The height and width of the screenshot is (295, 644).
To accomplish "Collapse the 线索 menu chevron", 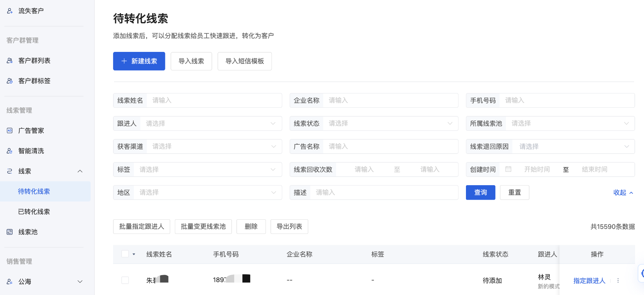I will pyautogui.click(x=80, y=171).
